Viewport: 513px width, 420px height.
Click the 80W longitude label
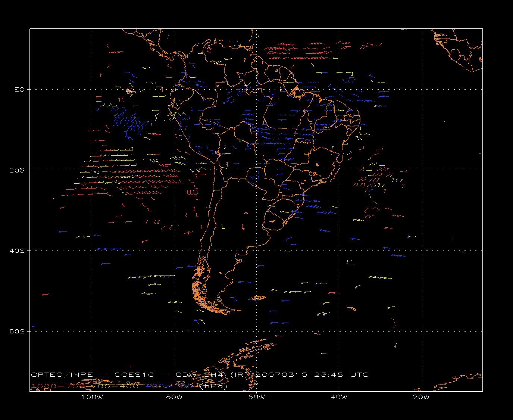click(174, 397)
